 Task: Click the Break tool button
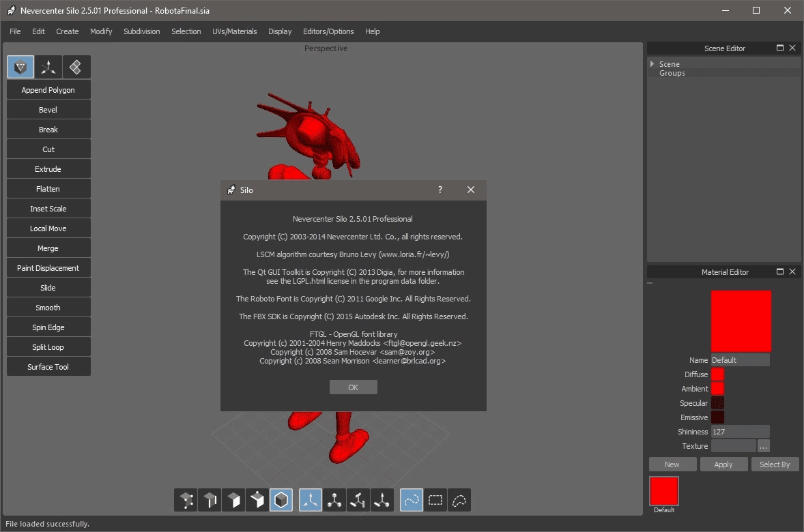pyautogui.click(x=48, y=129)
